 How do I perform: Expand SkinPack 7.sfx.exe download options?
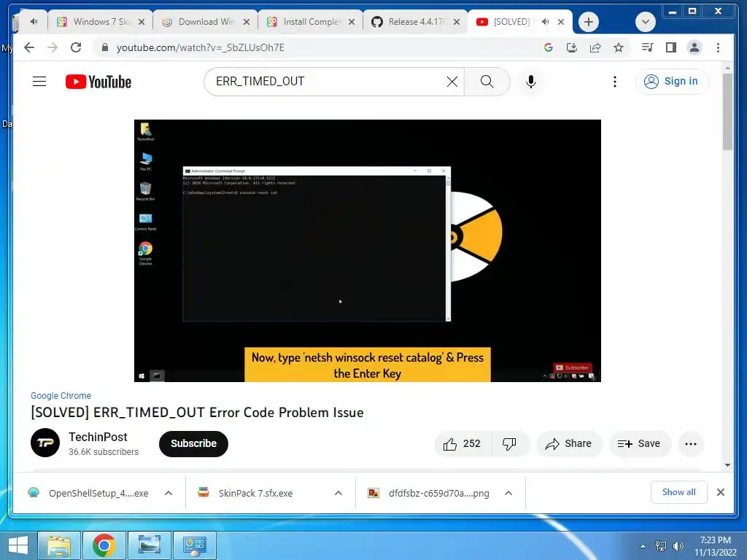point(338,494)
